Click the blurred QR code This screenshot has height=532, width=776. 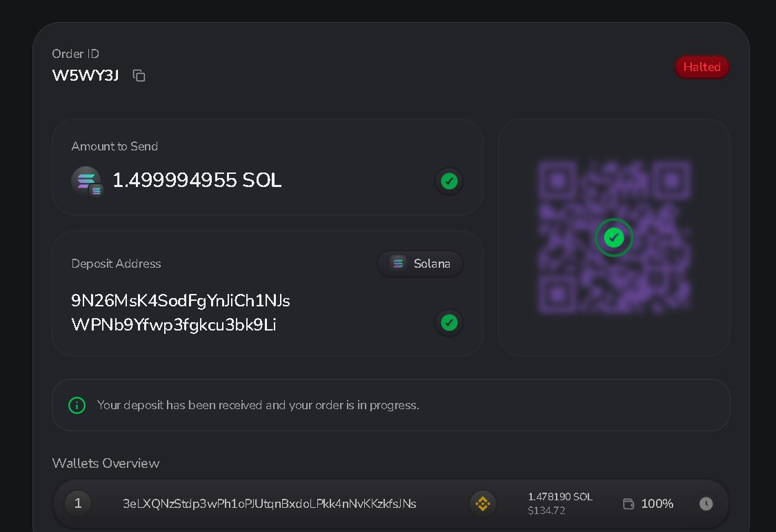(x=614, y=237)
